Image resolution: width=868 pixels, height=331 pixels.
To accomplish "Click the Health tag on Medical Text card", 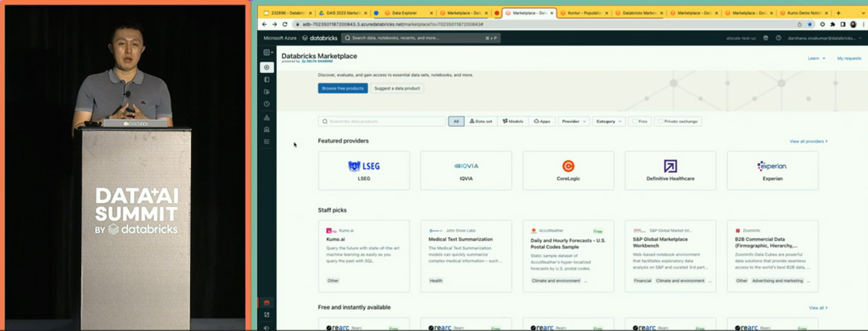I will pyautogui.click(x=436, y=280).
